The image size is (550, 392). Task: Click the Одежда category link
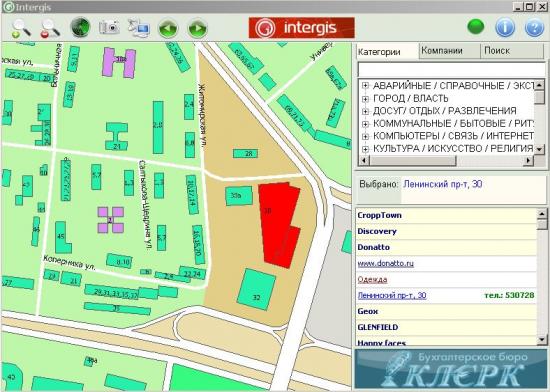(372, 279)
